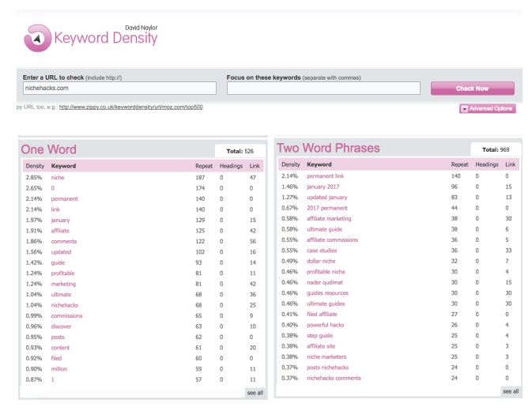
Task: Select keyword 'link' in One Word table
Action: (x=55, y=209)
